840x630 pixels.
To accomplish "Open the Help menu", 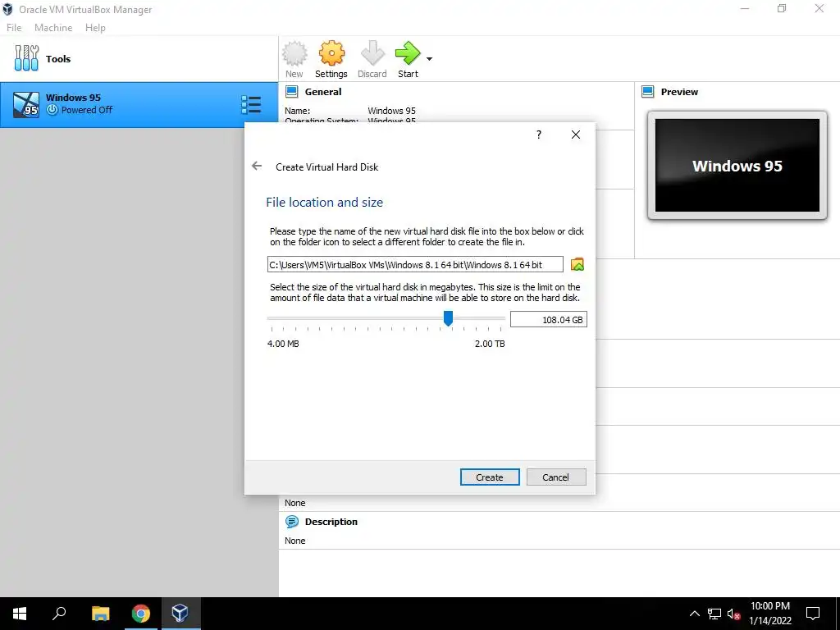I will 95,28.
